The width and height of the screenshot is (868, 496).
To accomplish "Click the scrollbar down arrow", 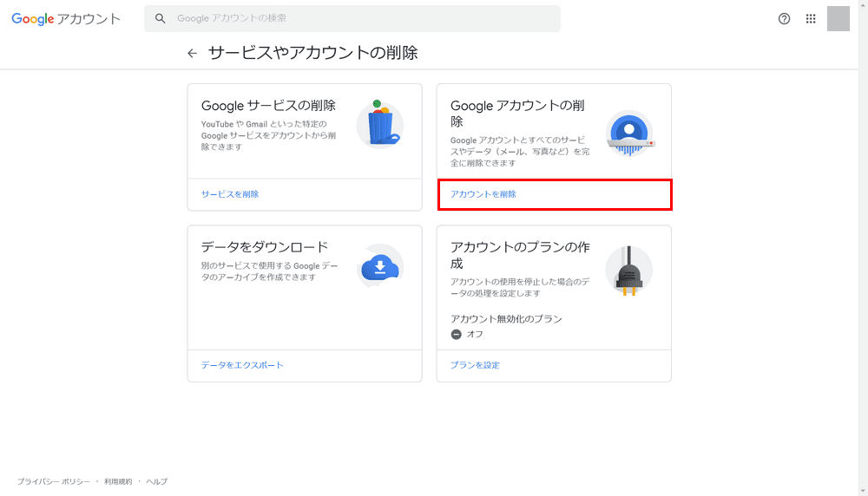I will [863, 491].
